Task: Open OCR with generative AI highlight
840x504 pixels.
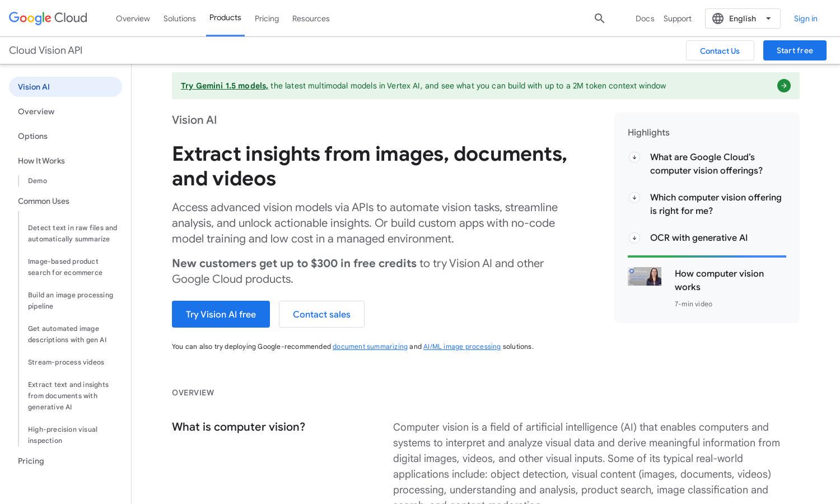Action: pyautogui.click(x=699, y=238)
